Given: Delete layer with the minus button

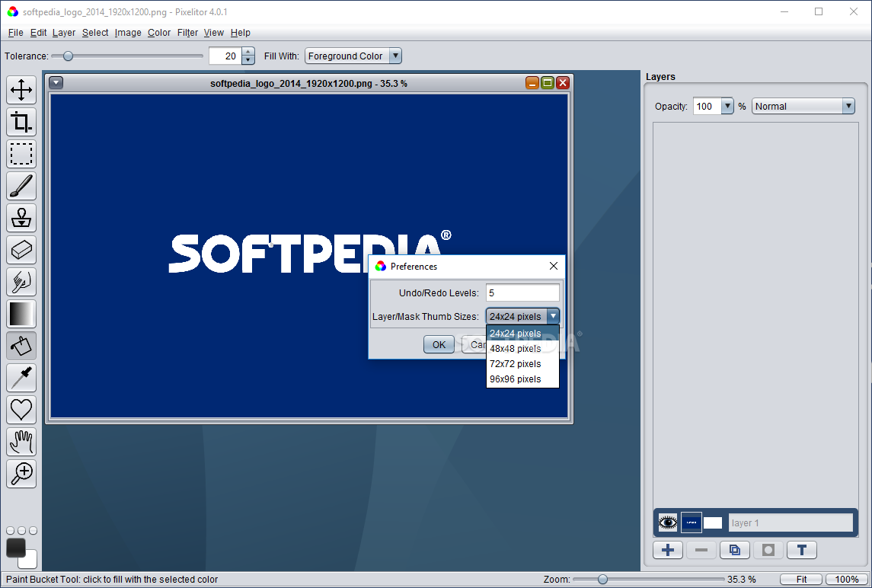Looking at the screenshot, I should (701, 550).
